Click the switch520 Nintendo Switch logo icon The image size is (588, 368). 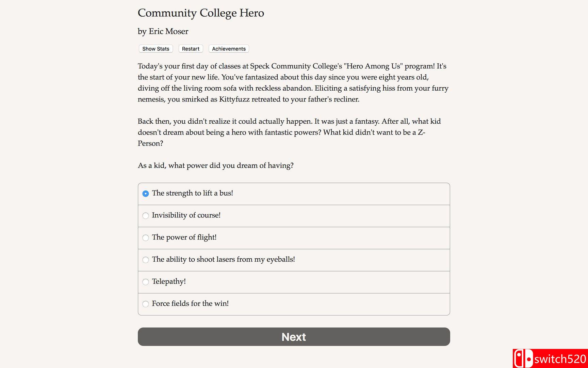523,359
